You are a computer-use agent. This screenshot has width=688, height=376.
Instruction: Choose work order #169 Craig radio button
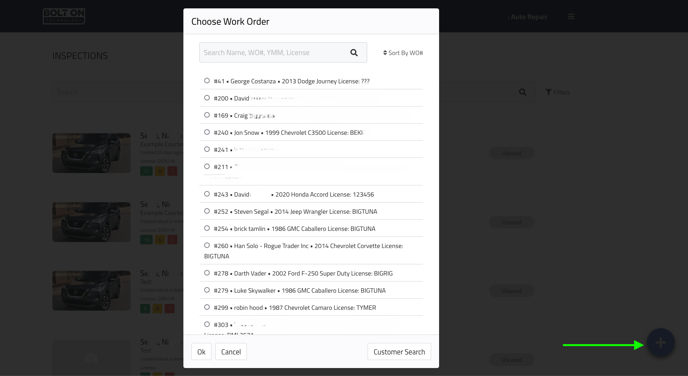(207, 115)
